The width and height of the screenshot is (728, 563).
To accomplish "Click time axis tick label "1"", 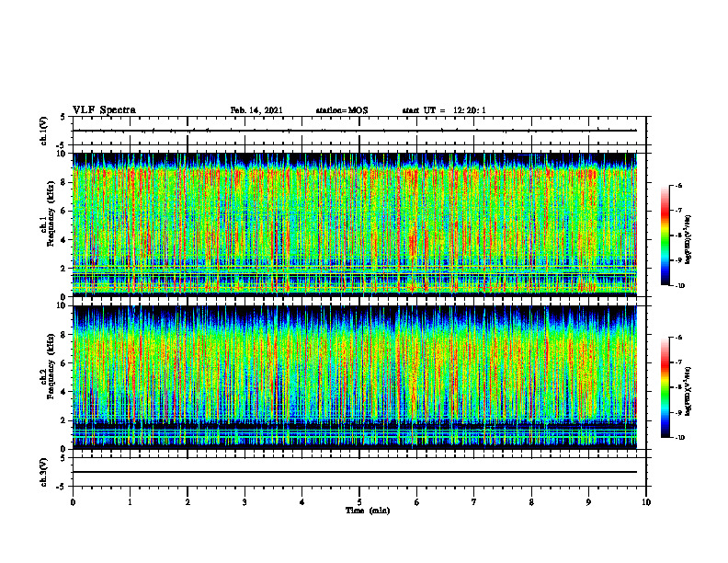I will click(130, 502).
